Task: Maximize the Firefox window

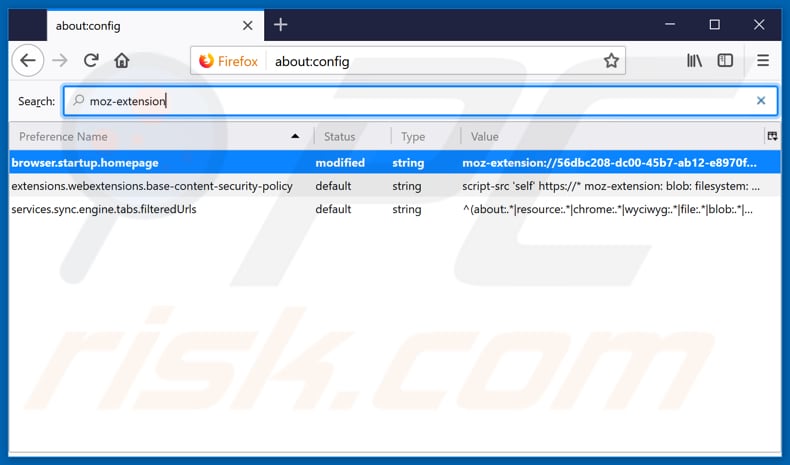Action: (714, 24)
